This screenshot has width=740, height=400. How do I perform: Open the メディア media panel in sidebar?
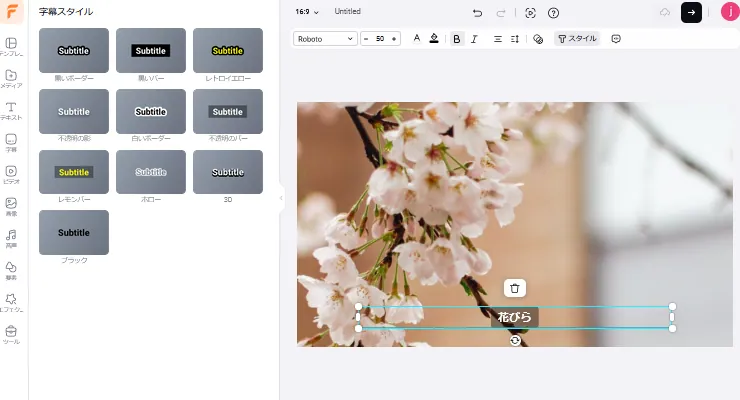coord(11,79)
